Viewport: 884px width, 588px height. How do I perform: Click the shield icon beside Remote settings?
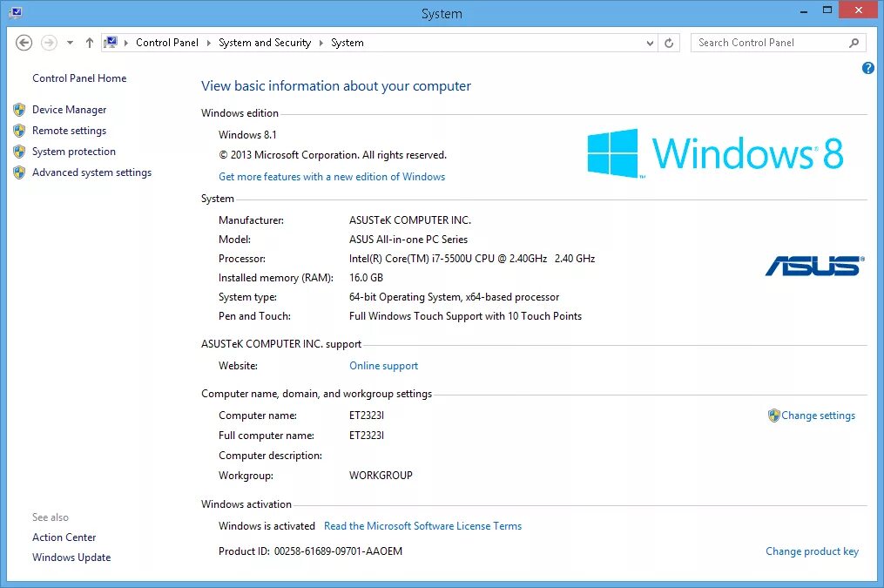19,131
